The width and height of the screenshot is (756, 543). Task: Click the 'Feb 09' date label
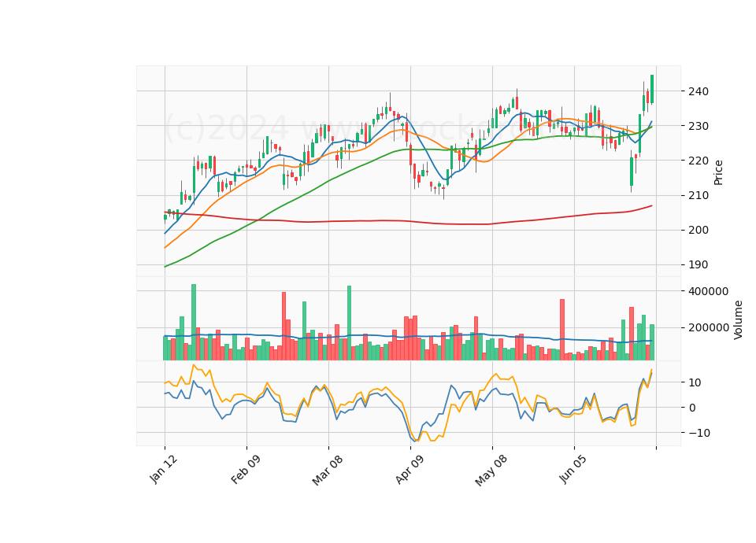pos(246,470)
